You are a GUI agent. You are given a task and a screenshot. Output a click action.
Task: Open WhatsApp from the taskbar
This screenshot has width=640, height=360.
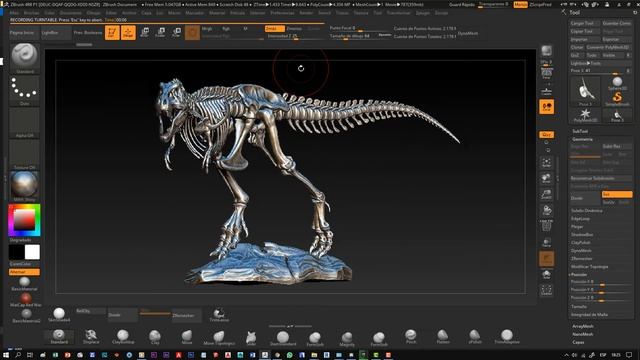point(289,355)
